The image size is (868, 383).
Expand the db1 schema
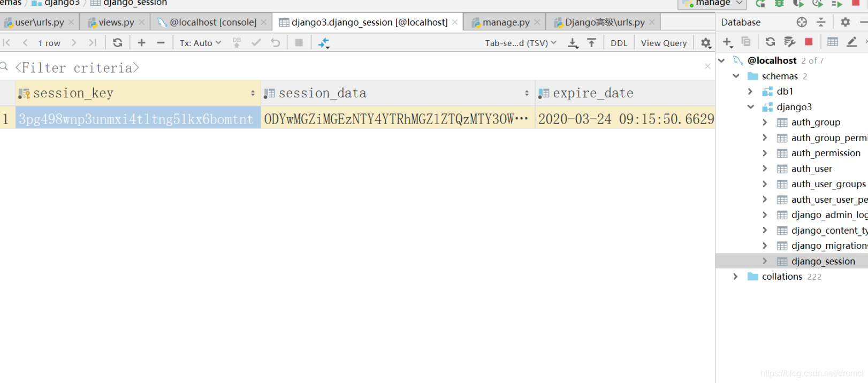click(x=750, y=91)
